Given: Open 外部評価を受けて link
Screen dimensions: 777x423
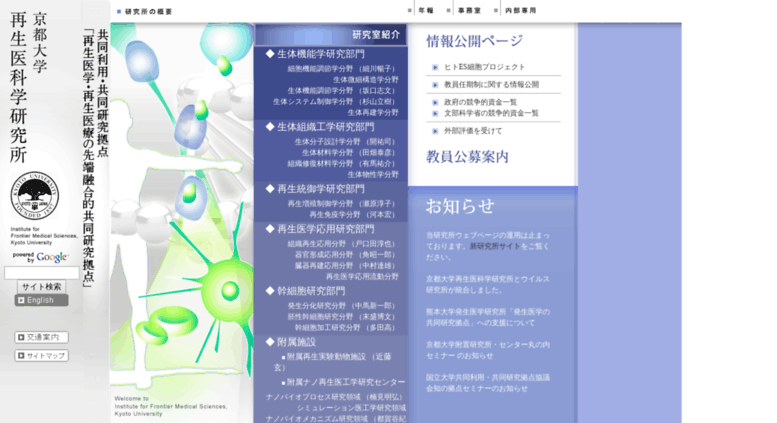Looking at the screenshot, I should [473, 131].
